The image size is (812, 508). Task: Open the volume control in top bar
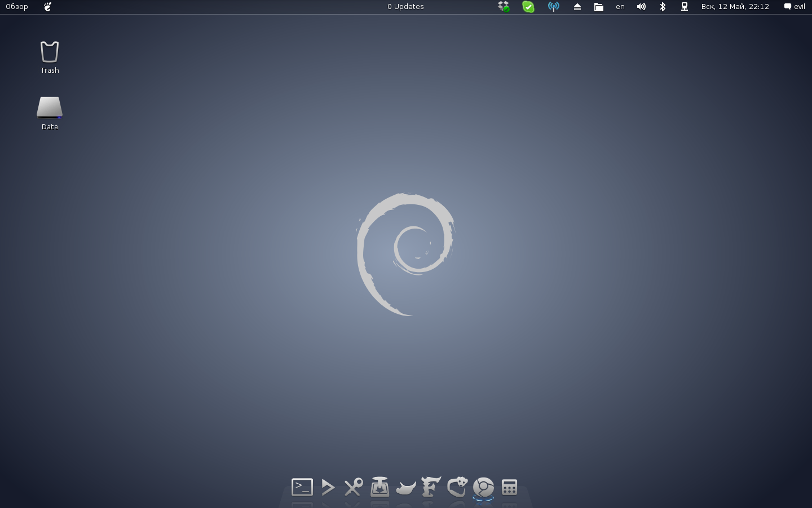coord(641,7)
